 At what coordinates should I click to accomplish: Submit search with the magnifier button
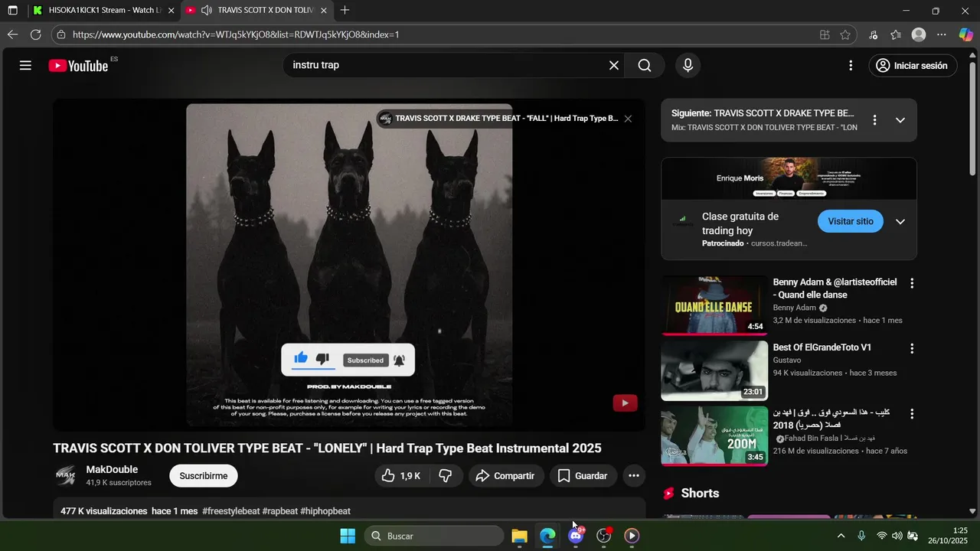[x=645, y=66]
